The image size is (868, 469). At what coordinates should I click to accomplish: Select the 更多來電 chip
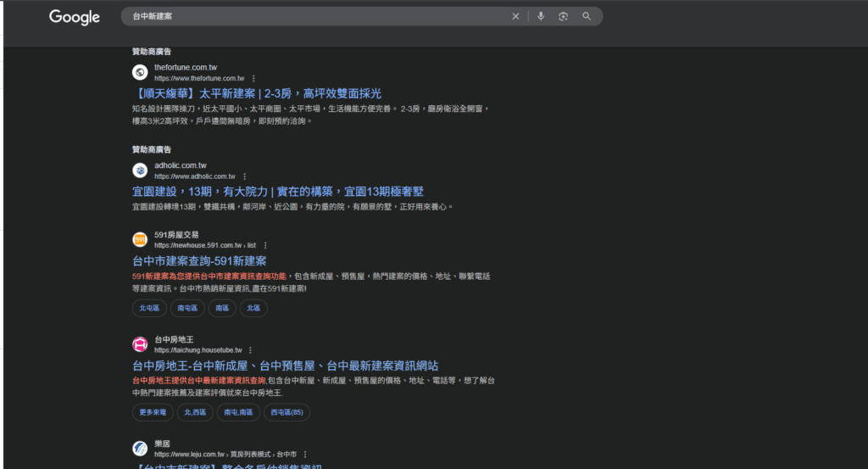(x=153, y=412)
